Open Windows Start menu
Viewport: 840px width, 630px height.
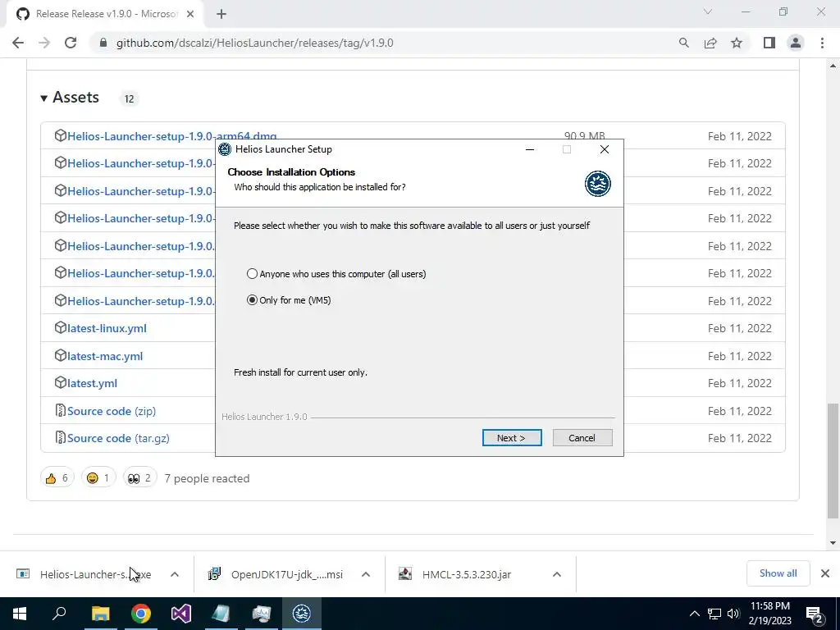click(x=20, y=614)
